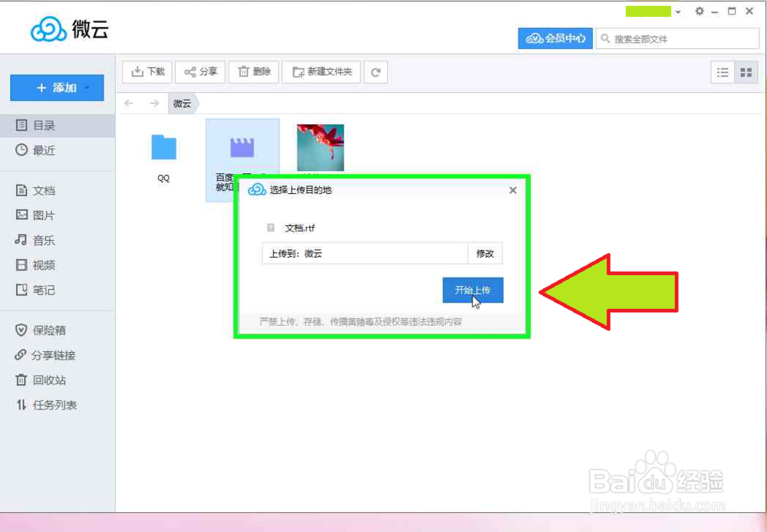Open 会员中心 (Member center)
The height and width of the screenshot is (532, 767).
click(555, 38)
